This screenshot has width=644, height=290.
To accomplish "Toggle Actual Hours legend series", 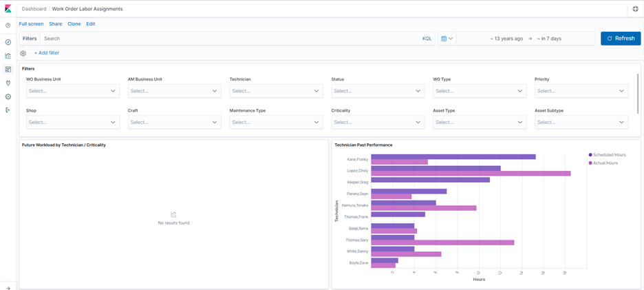I will [x=603, y=163].
